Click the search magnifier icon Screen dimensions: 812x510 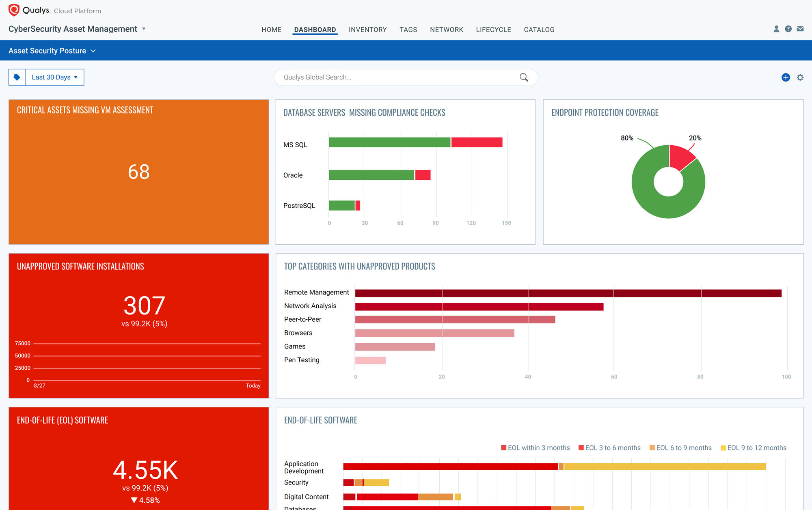click(x=523, y=77)
